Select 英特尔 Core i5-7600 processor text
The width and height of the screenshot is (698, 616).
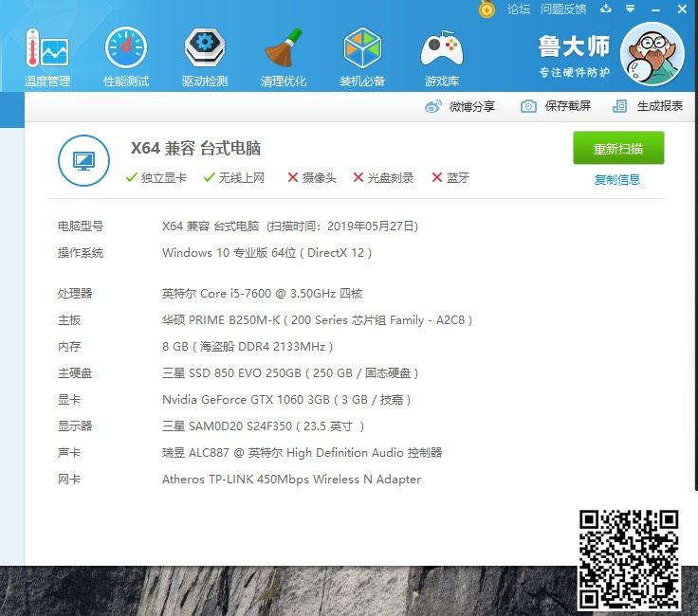262,294
